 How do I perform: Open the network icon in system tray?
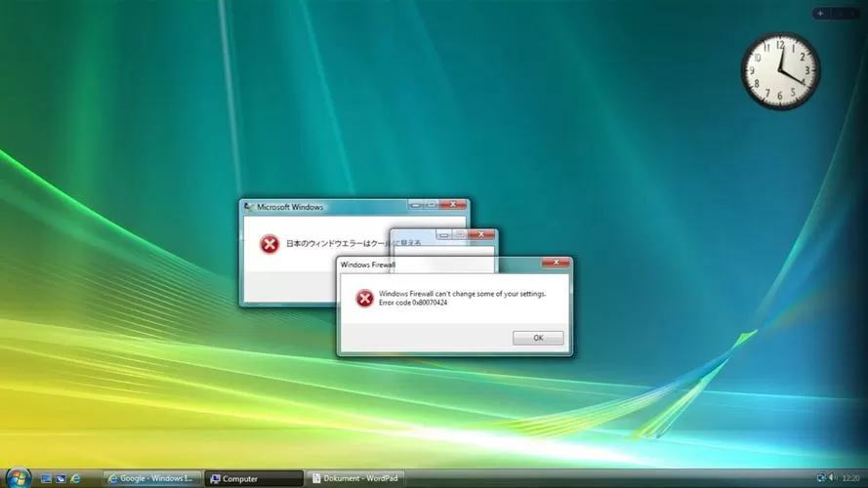(x=821, y=477)
